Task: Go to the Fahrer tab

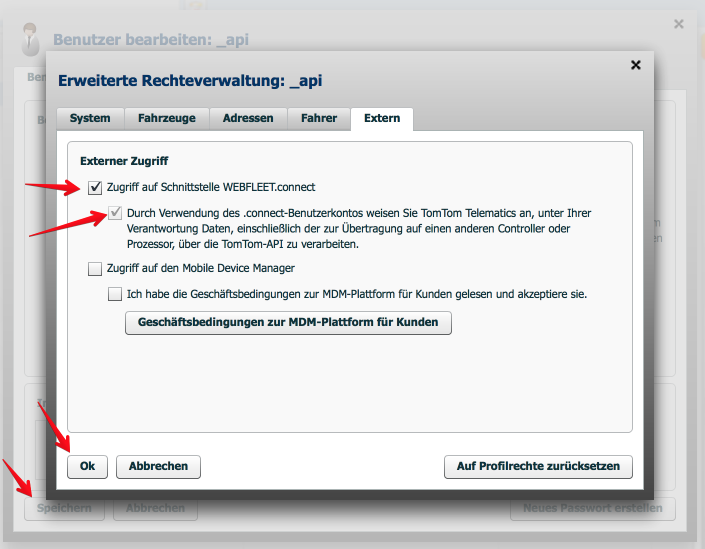Action: 319,118
